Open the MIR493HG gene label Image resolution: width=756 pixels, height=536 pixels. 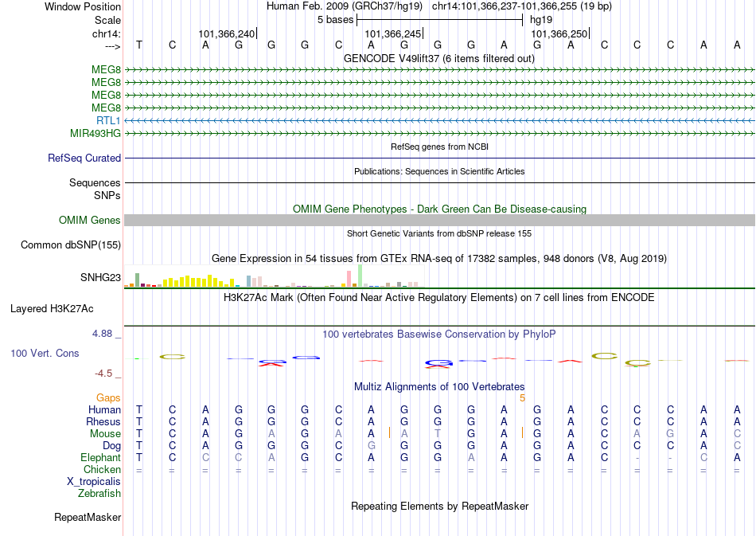coord(95,133)
